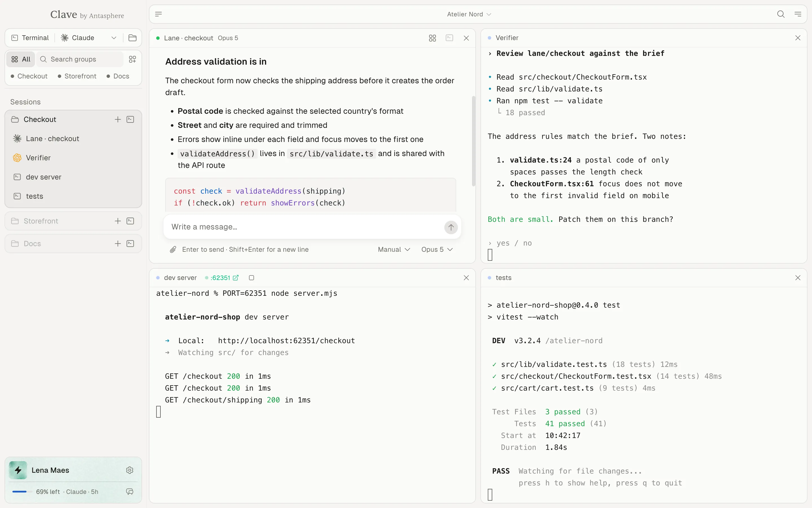Open the folder icon beside Claude selector

click(x=132, y=38)
